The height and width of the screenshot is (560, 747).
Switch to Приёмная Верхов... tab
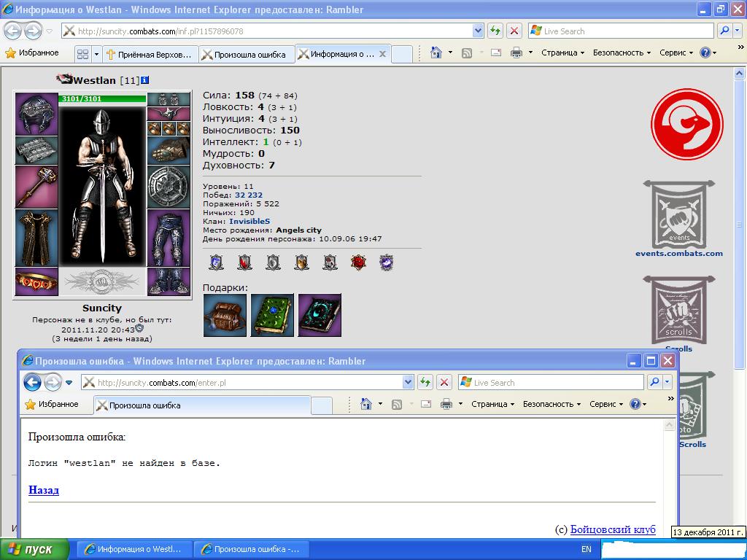coord(150,54)
